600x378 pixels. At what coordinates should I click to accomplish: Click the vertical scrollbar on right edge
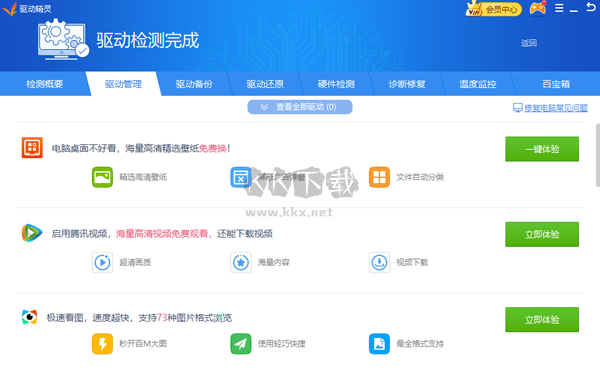pos(597,155)
